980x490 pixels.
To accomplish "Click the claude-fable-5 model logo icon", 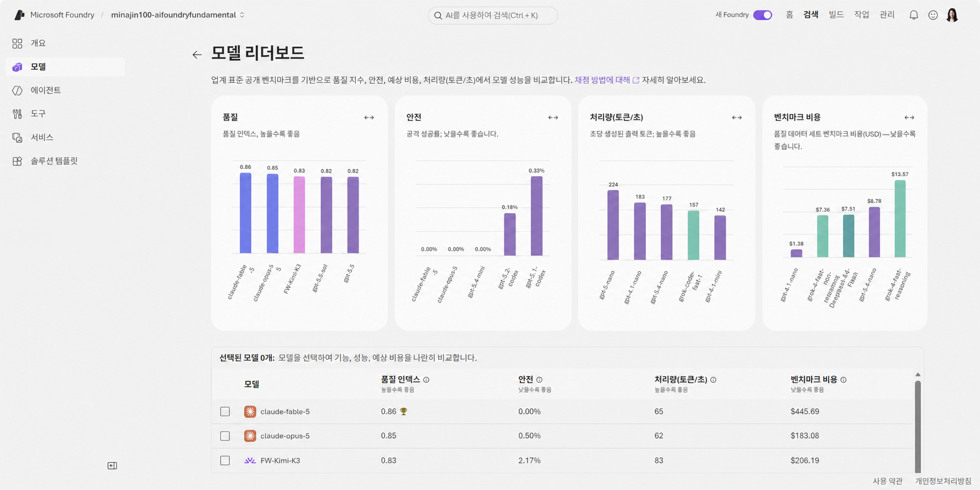I will point(250,412).
